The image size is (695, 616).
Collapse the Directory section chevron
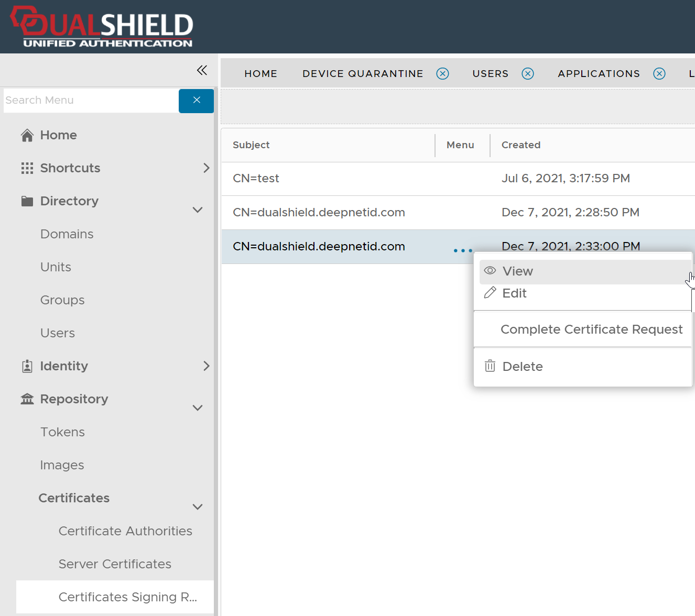[198, 210]
